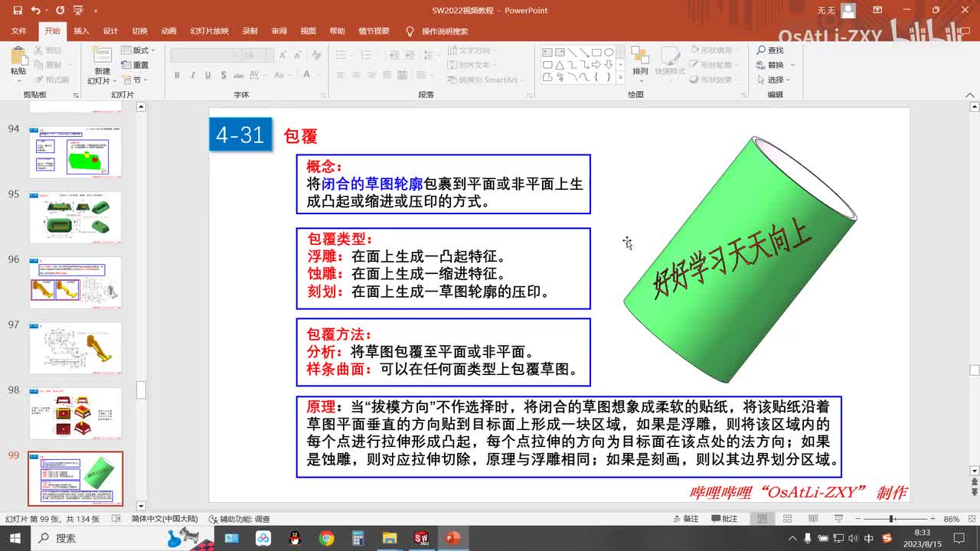Open the Calculator icon on taskbar

coord(358,538)
